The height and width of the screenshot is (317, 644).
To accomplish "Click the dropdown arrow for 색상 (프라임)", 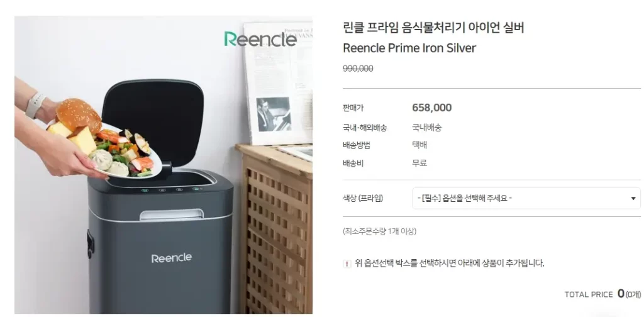I will 633,199.
